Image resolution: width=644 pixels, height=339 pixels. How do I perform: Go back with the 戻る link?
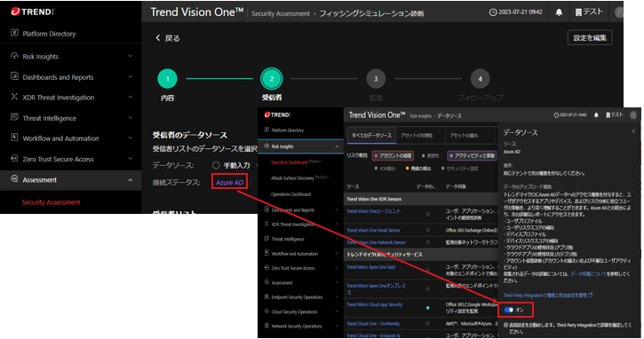pos(168,38)
